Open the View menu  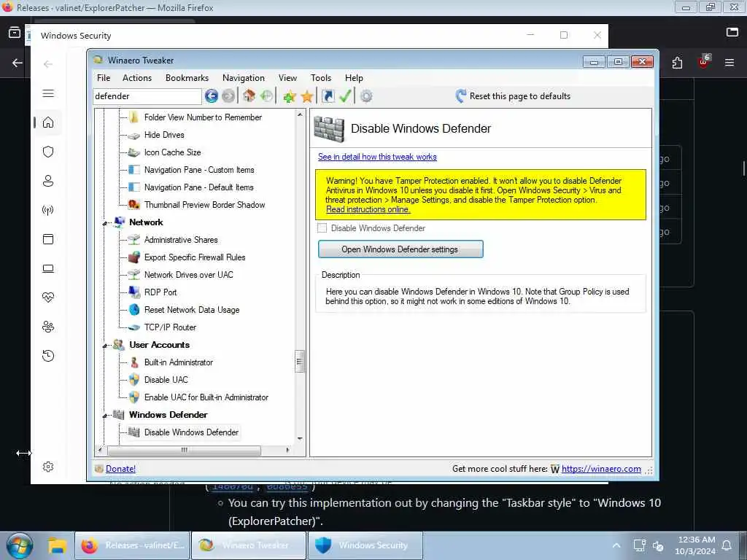287,78
